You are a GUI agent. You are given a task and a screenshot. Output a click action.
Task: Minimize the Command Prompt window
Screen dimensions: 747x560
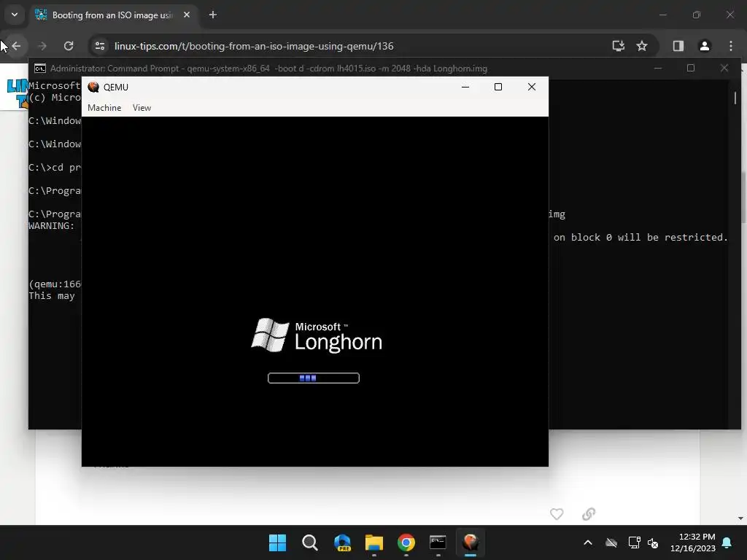658,68
